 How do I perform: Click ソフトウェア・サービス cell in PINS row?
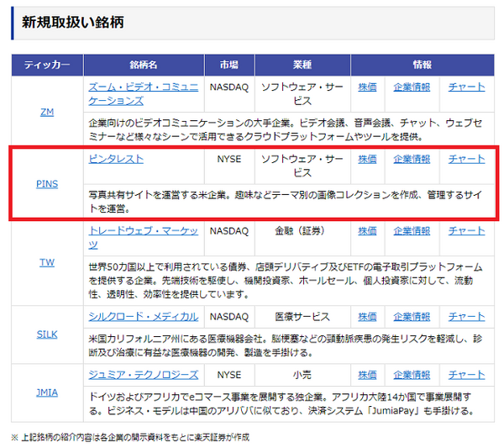tap(302, 166)
